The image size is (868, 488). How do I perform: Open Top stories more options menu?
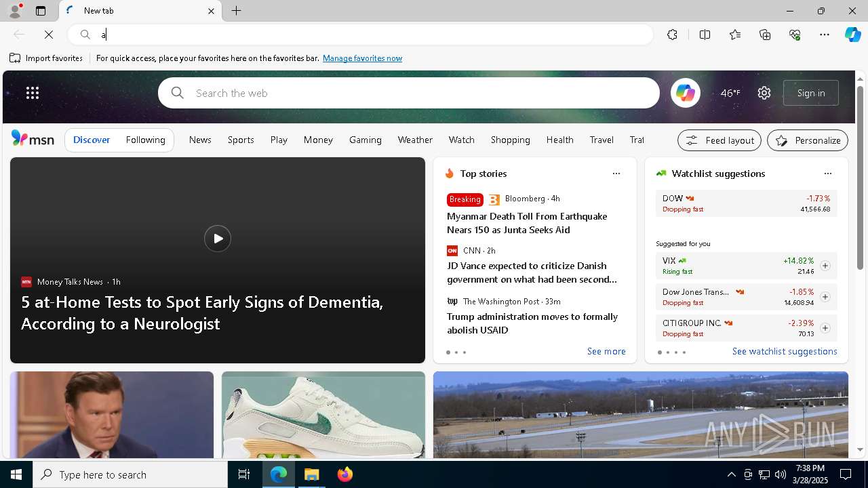click(616, 174)
